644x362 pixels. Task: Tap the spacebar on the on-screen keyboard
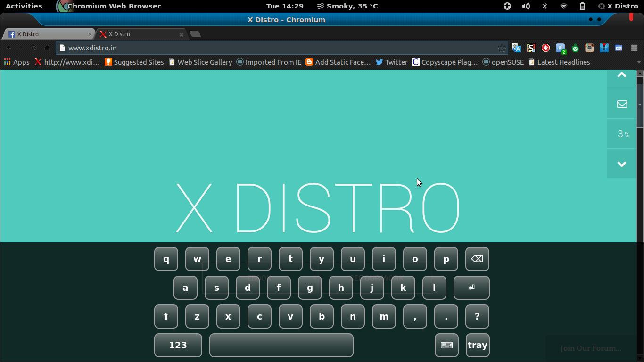281,345
